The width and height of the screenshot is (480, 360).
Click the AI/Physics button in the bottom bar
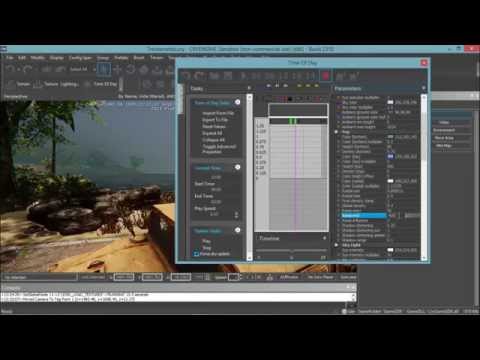point(289,277)
